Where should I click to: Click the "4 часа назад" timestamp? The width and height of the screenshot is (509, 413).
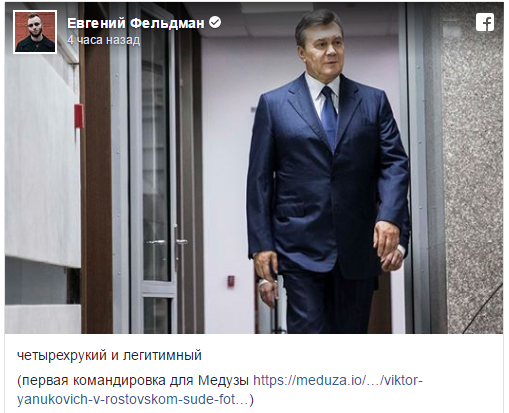(x=104, y=40)
